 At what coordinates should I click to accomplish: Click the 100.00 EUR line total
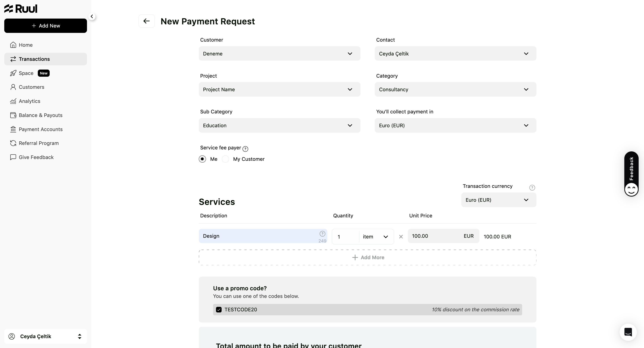point(497,237)
